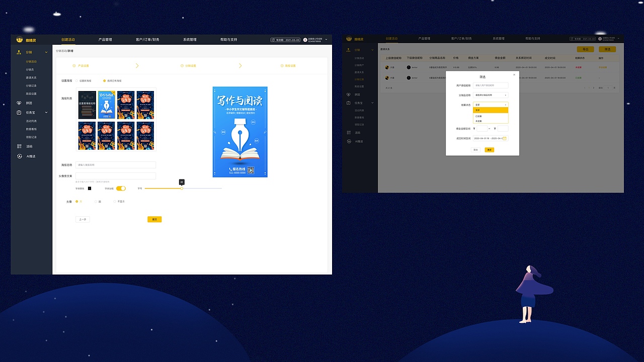Click the 活码 QR icon in right window
644x362 pixels.
point(349,133)
